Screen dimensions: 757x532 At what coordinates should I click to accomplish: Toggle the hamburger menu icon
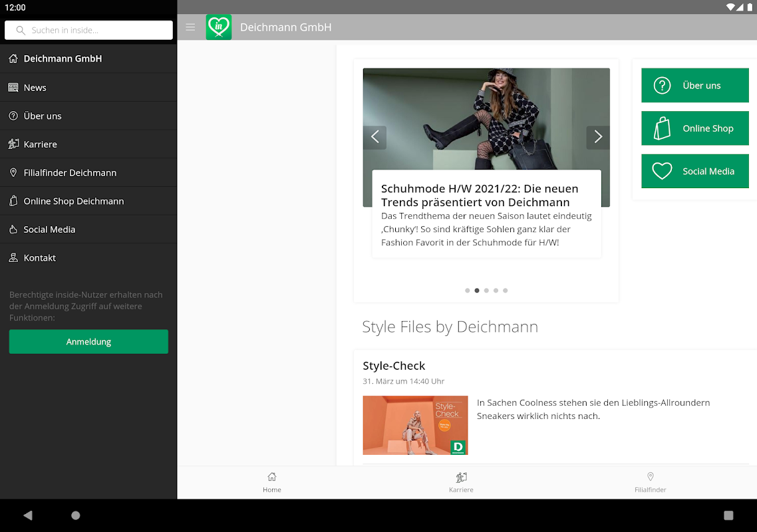click(x=190, y=27)
